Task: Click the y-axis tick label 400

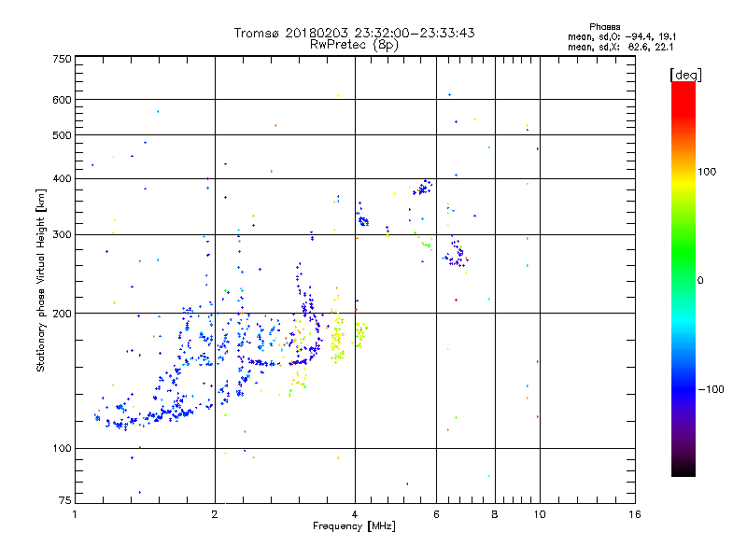Action: (x=62, y=178)
